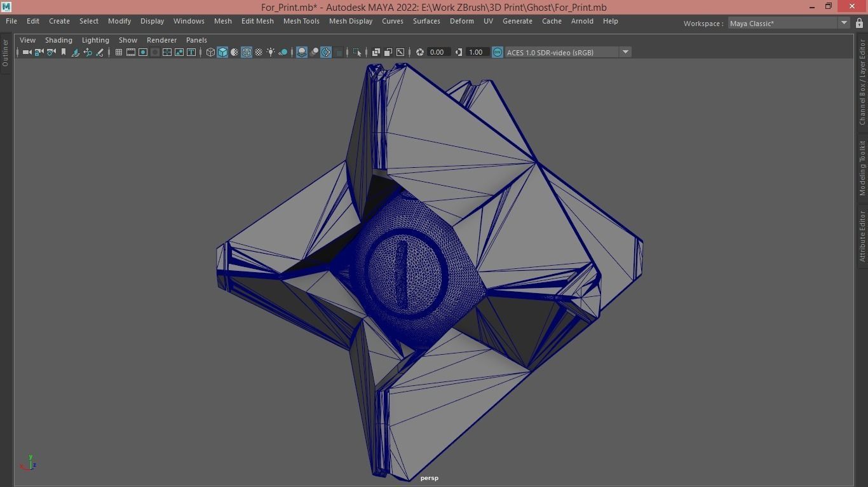Toggle Wireframe on Shaded icon

tap(246, 52)
